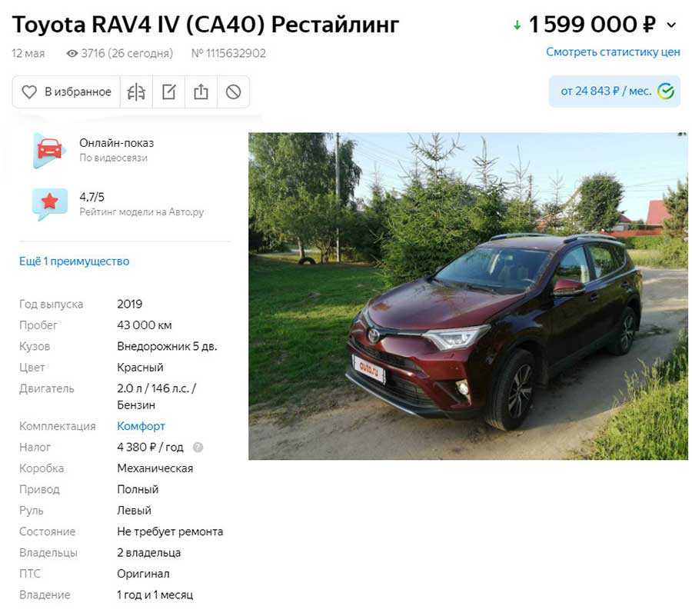Click the Онлайн-показ text label

[117, 143]
